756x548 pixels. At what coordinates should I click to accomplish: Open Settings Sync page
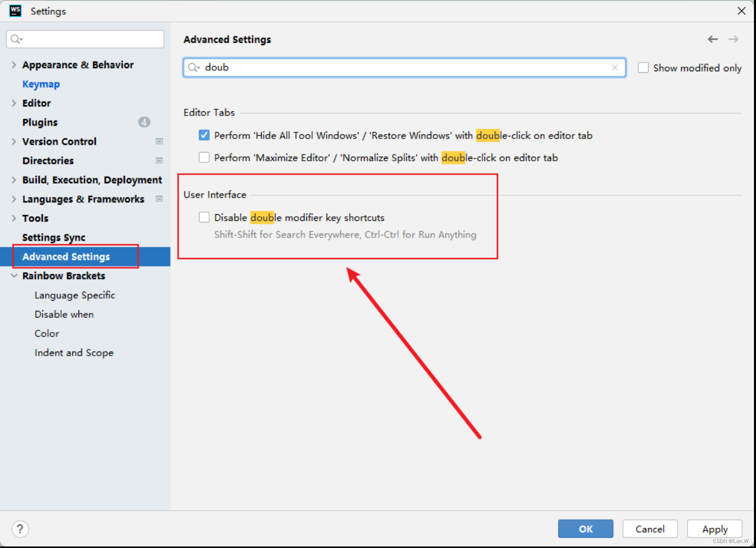click(x=53, y=238)
